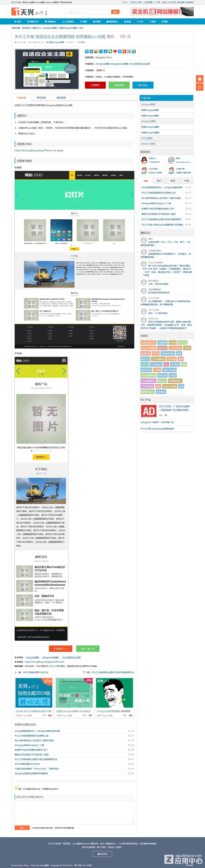This screenshot has height=868, width=205.
Task: Click the red AD product thumbnail
Action: (x=149, y=411)
